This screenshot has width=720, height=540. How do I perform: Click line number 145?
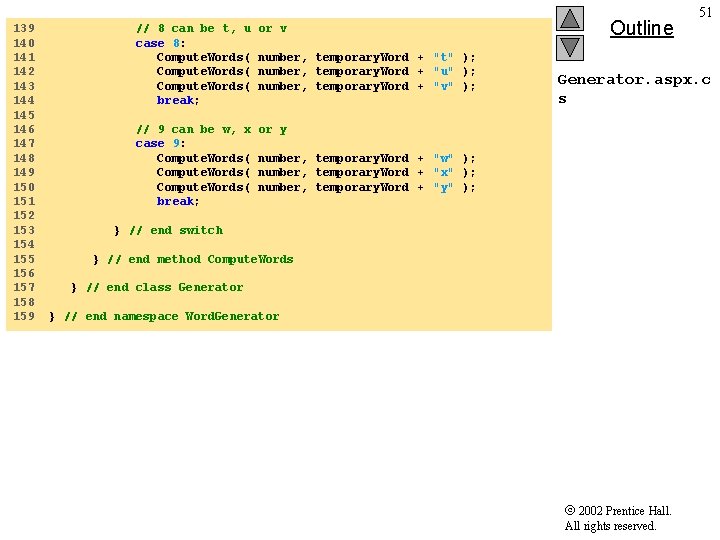click(x=24, y=115)
